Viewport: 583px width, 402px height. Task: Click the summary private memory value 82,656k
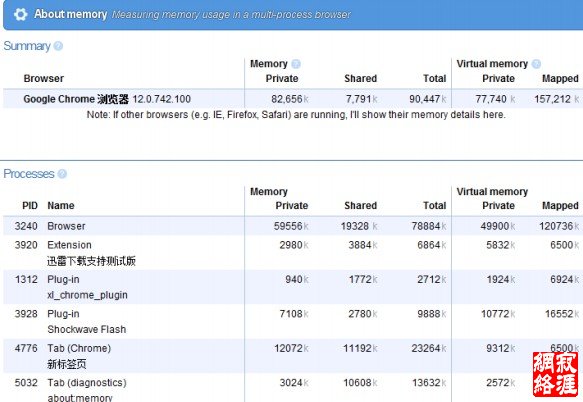pyautogui.click(x=290, y=99)
